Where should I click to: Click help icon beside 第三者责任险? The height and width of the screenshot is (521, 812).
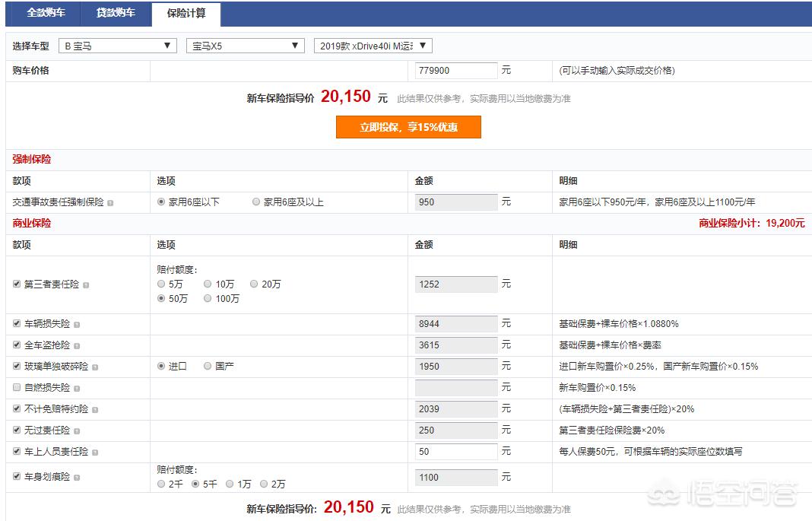86,285
